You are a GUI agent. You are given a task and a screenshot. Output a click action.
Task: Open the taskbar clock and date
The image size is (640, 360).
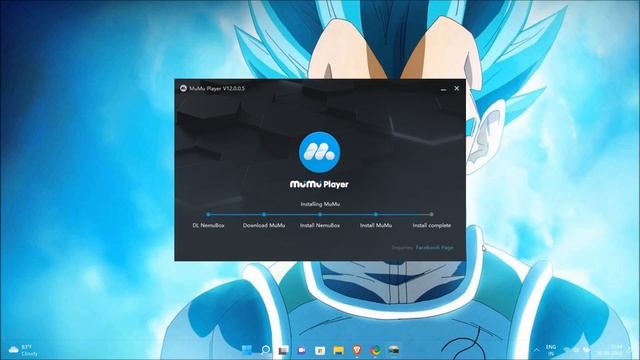pos(610,350)
